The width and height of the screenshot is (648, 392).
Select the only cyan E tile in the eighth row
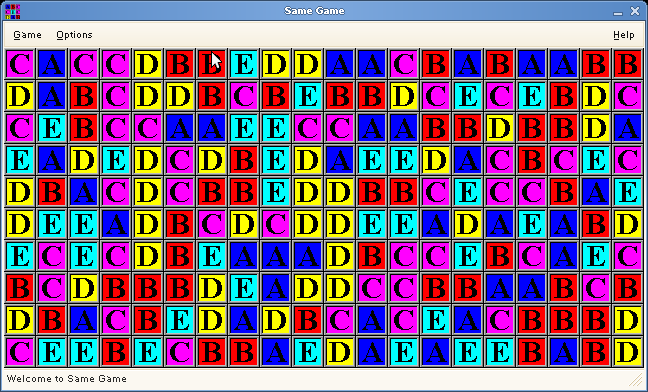click(x=244, y=287)
